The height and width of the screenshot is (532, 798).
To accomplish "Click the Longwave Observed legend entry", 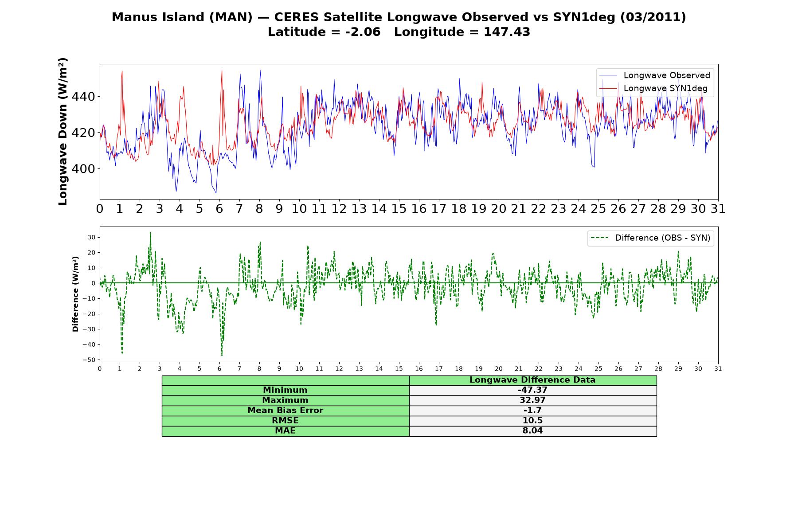I will coord(654,75).
